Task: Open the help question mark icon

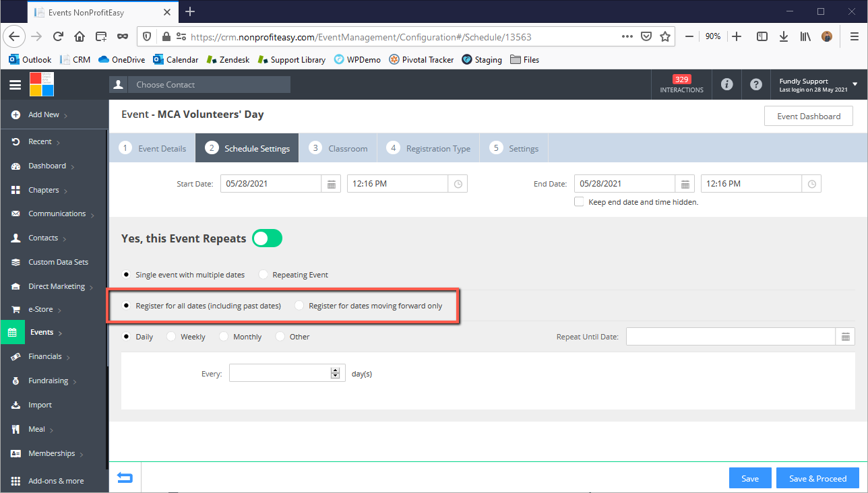Action: click(755, 84)
